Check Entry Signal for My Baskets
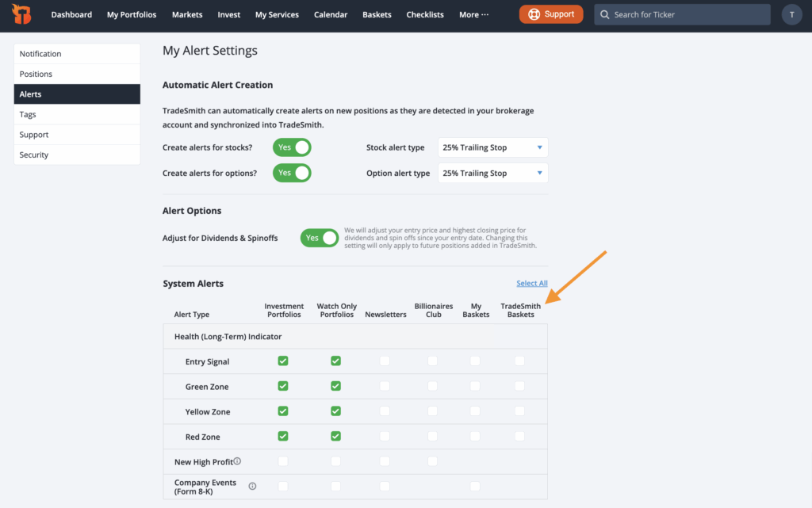812x508 pixels. click(x=475, y=361)
